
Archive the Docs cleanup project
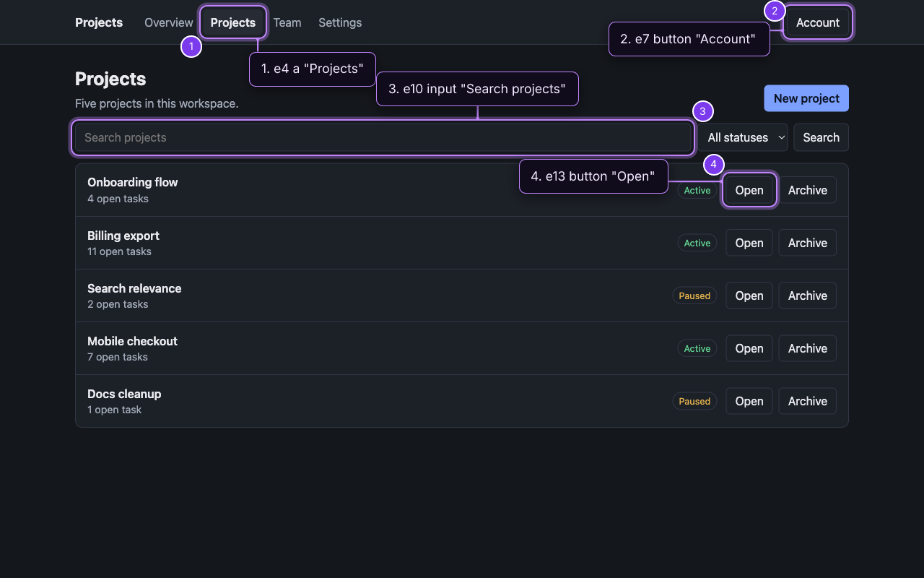(x=808, y=401)
